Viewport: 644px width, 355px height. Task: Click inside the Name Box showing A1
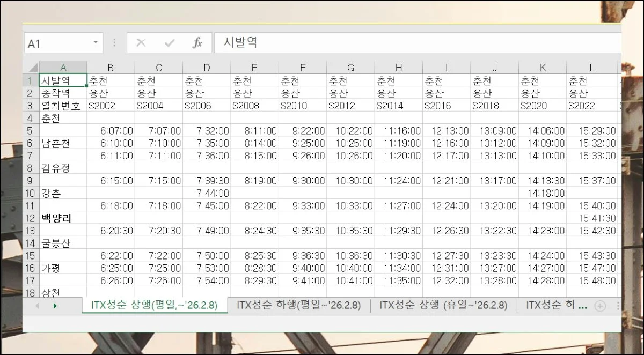pos(56,43)
